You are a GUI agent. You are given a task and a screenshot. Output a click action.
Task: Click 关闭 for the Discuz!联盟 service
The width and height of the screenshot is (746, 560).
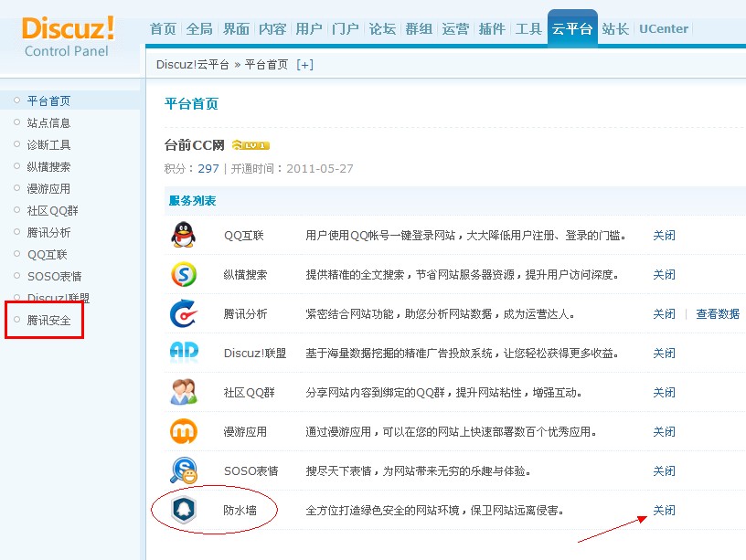click(x=664, y=354)
